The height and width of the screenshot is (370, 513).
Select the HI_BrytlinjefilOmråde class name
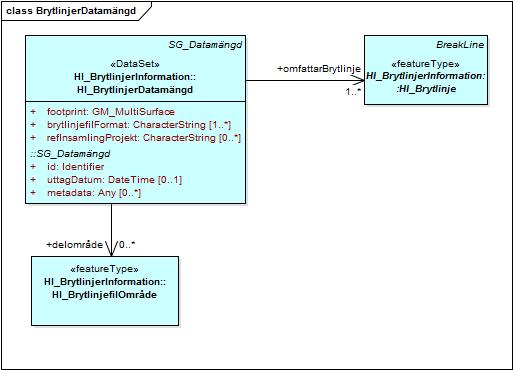click(104, 295)
